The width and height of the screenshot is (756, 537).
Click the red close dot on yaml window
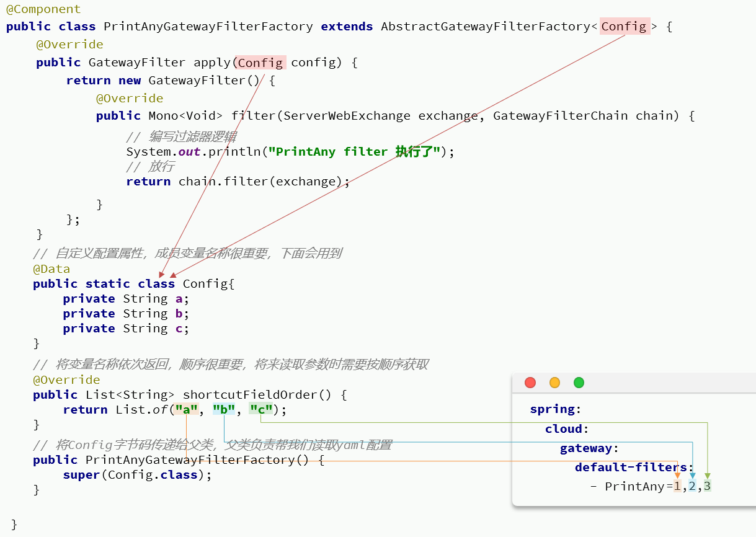coord(530,383)
